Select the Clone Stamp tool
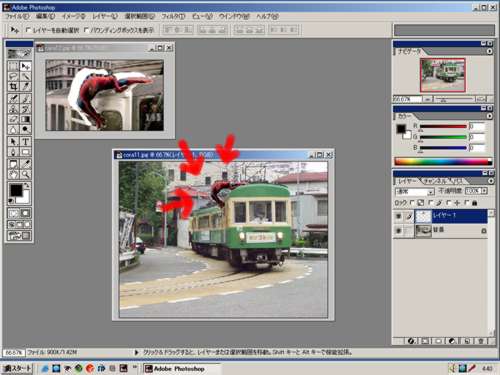 13,109
